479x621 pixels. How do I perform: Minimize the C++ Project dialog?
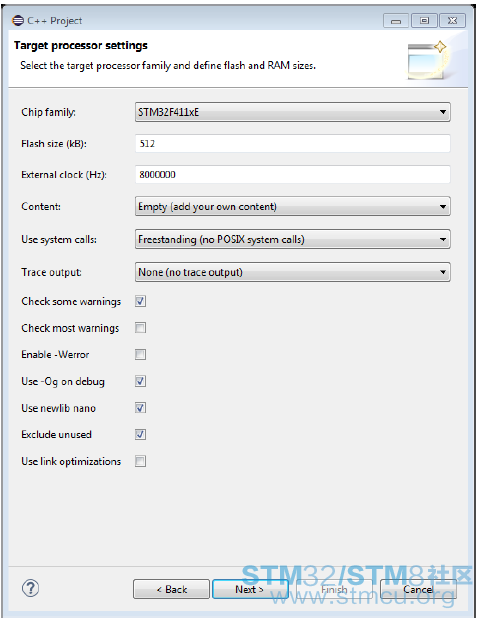pos(396,21)
